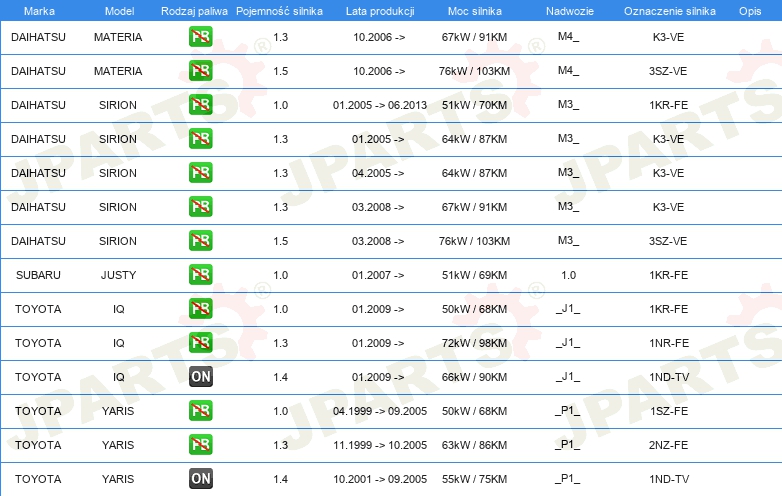This screenshot has height=496, width=782.
Task: Click date range 01.2005 -> 06.2013
Action: (380, 105)
